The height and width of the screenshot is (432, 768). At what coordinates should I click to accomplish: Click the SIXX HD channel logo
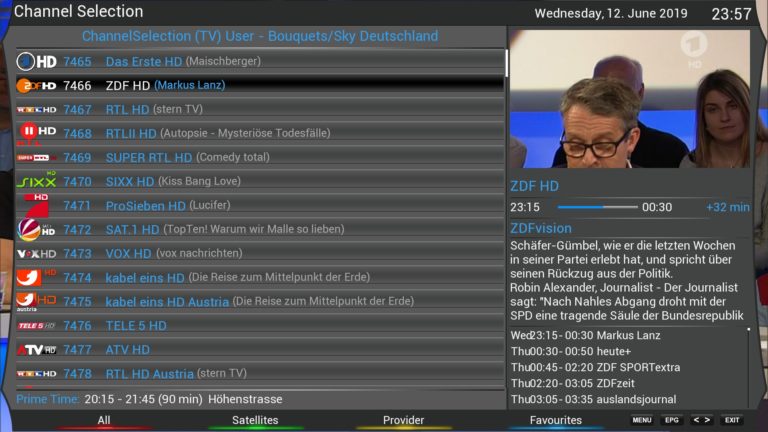click(36, 181)
